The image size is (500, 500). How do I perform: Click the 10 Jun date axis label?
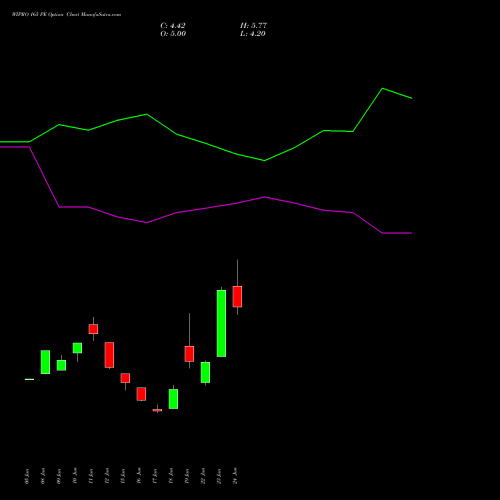(x=75, y=476)
